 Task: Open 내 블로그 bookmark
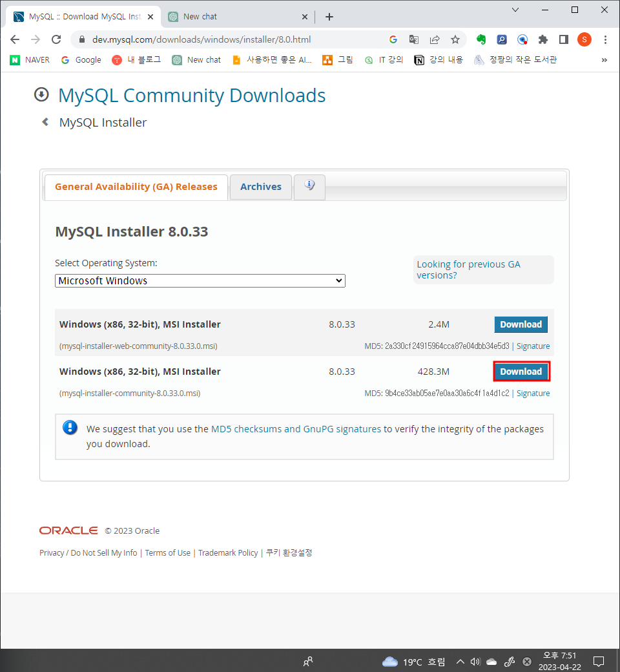tap(136, 59)
